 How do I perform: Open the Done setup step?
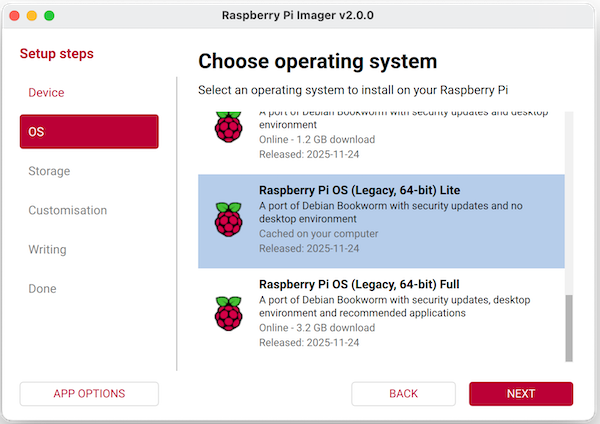pyautogui.click(x=42, y=289)
